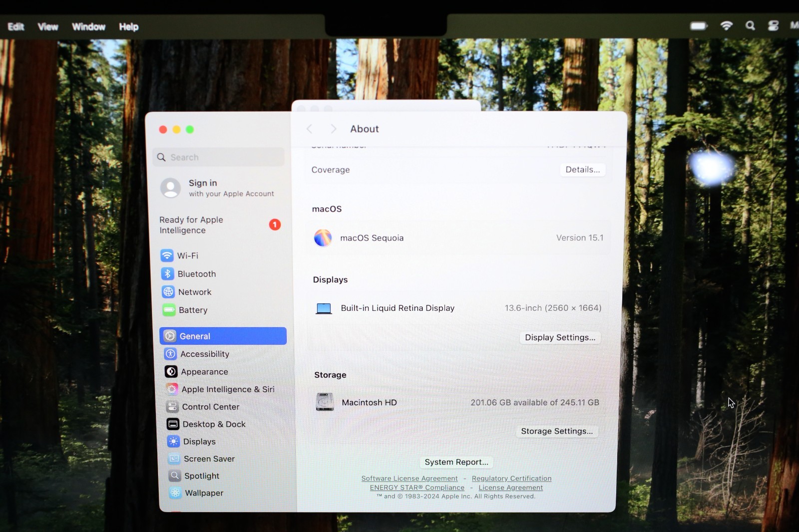
Task: Click the '13.6-inch (2560 × 1664)' text
Action: point(553,308)
